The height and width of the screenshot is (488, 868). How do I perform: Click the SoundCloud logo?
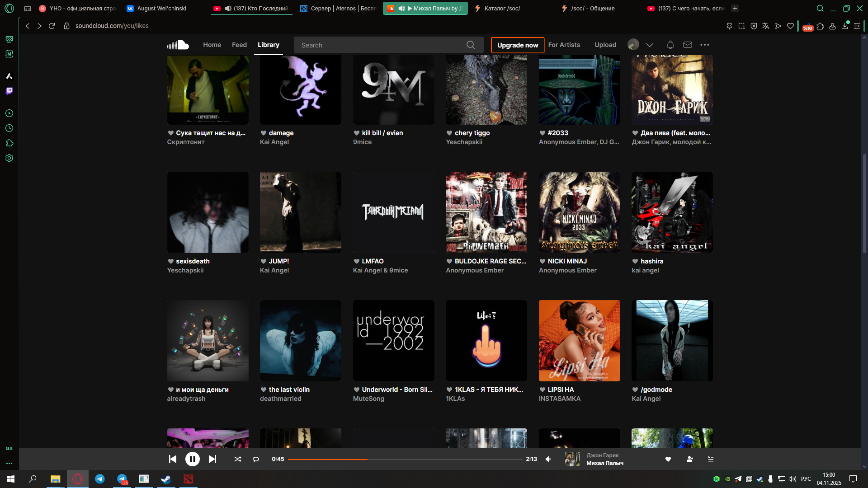(178, 45)
